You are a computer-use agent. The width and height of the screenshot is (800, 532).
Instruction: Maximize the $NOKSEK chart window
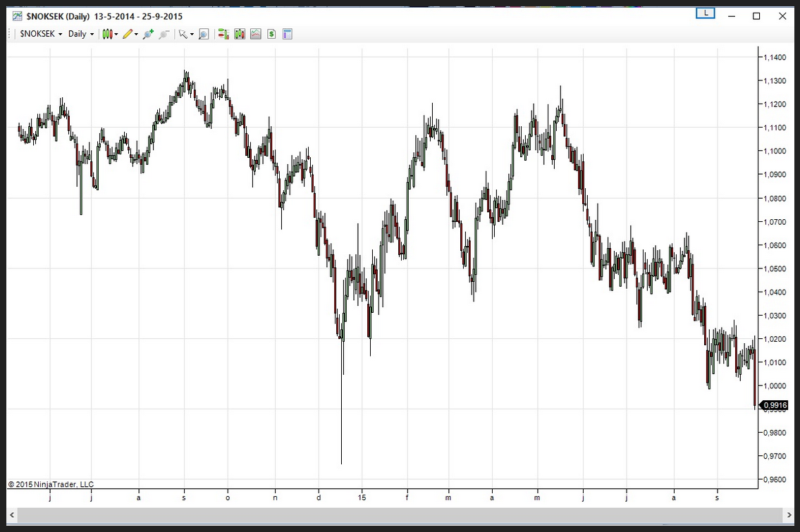pos(756,16)
